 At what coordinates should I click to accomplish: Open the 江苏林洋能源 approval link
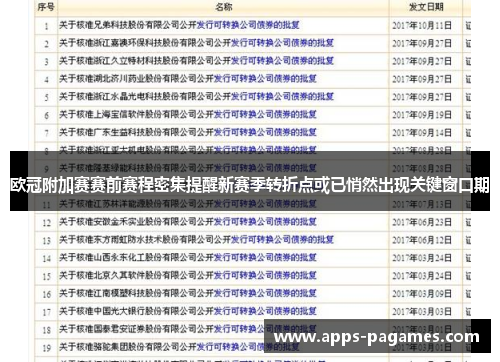click(x=188, y=204)
